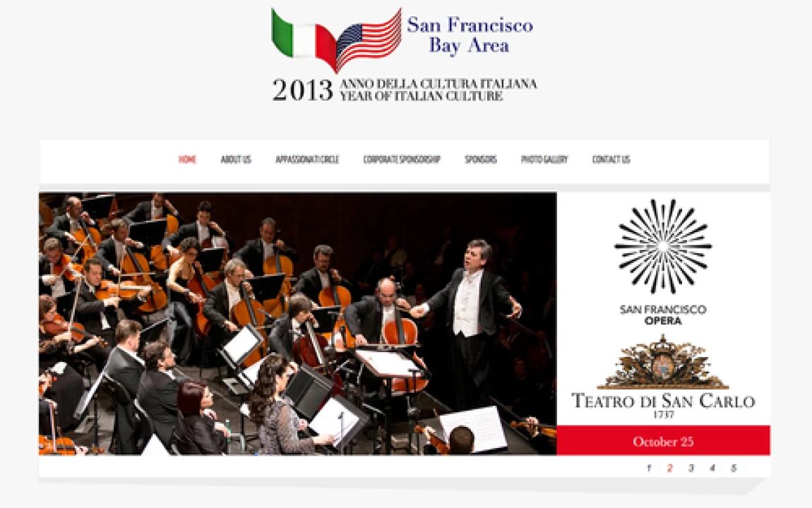The width and height of the screenshot is (812, 508).
Task: Jump to slide 3 of slideshow
Action: tap(691, 468)
